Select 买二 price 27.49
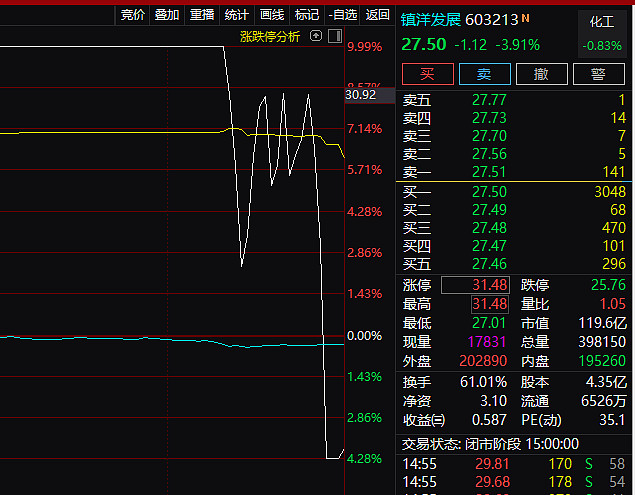This screenshot has width=635, height=495. pos(489,210)
